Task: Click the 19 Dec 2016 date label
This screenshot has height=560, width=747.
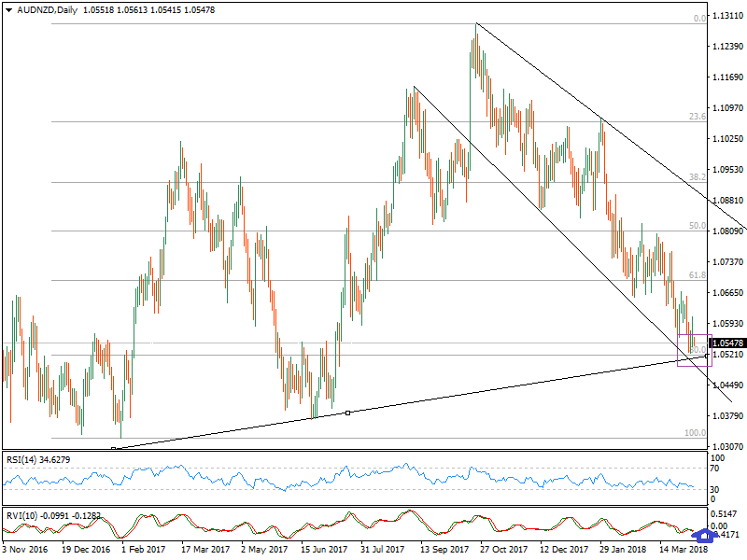Action: 86,550
